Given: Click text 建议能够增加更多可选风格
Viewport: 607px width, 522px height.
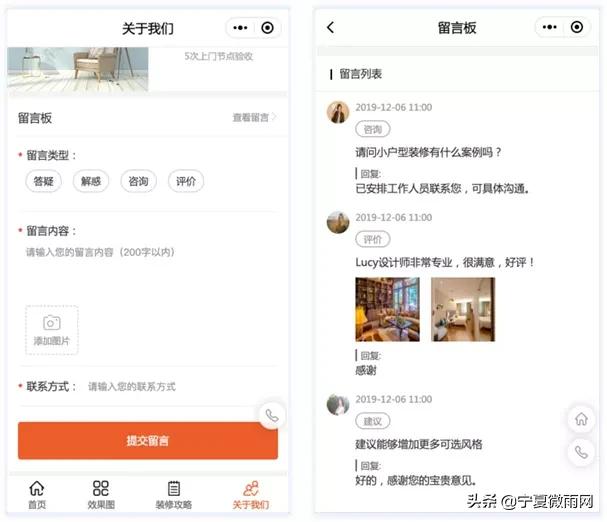Looking at the screenshot, I should point(419,444).
